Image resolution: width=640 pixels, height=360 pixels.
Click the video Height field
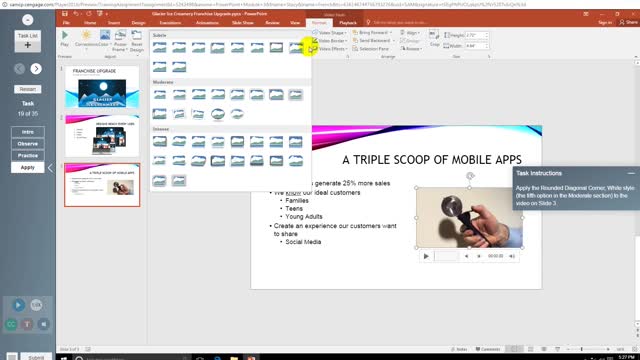point(476,36)
